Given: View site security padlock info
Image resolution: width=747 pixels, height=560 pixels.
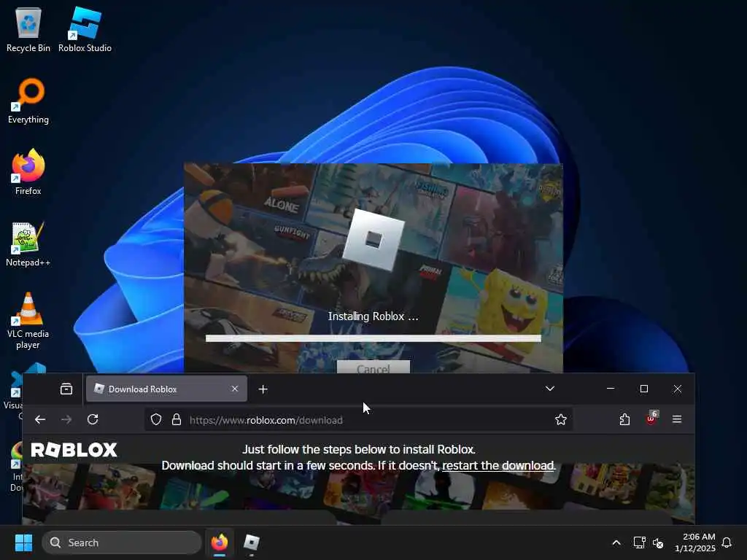Looking at the screenshot, I should tap(177, 419).
